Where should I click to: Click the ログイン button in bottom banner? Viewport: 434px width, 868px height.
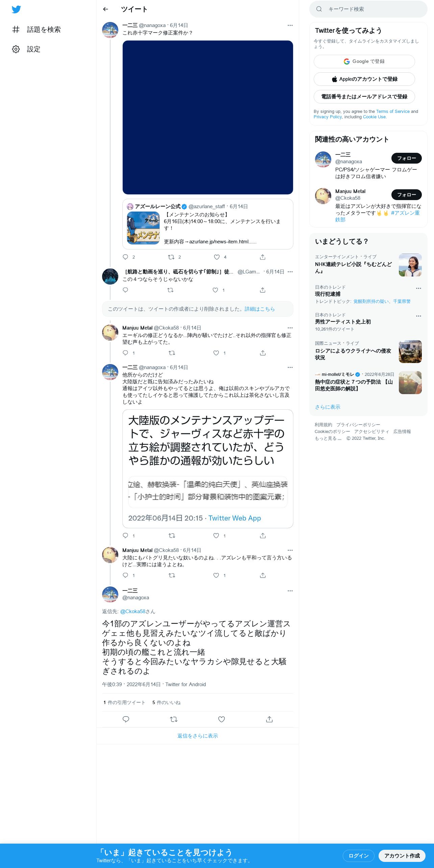(358, 856)
